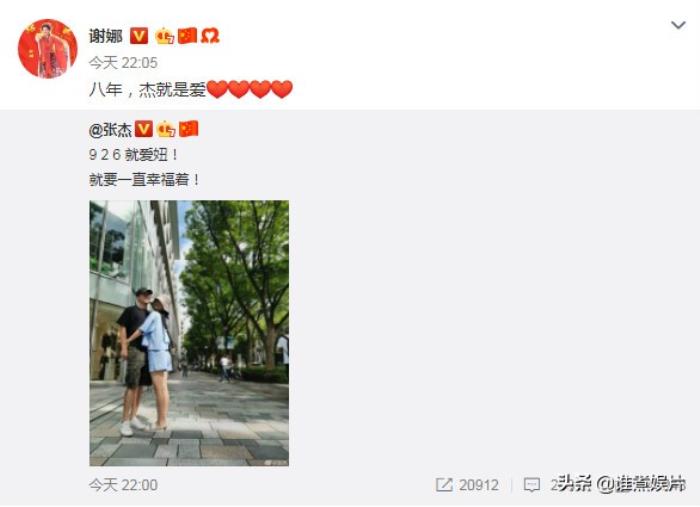
Task: Click the crown membership icon beside 张杰
Action: tap(166, 129)
